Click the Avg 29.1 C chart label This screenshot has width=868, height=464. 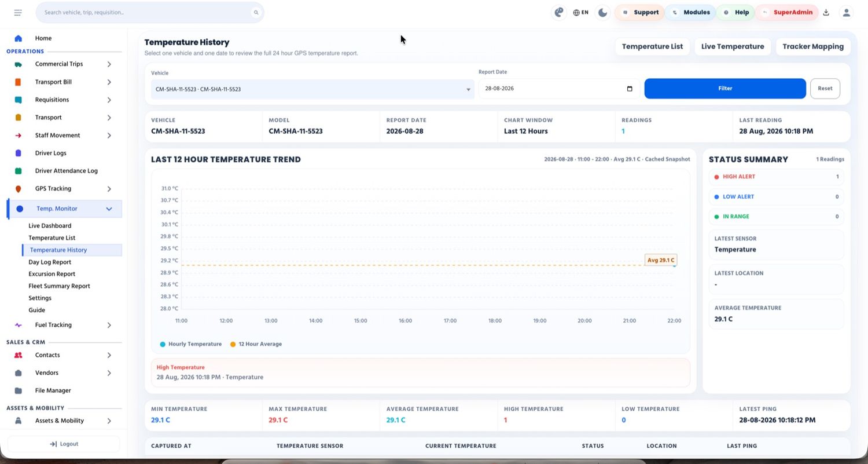660,260
